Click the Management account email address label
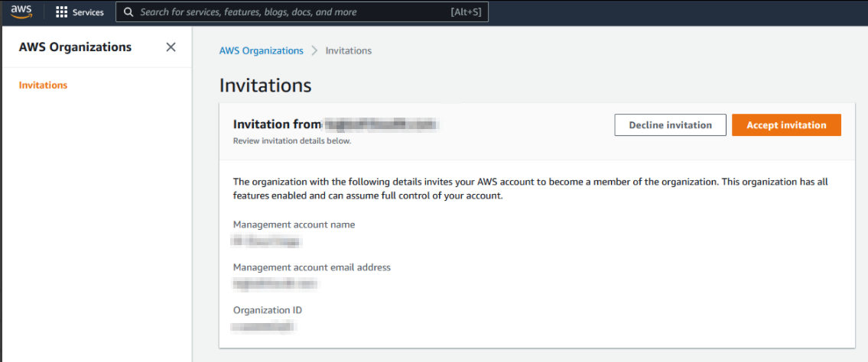Image resolution: width=868 pixels, height=362 pixels. 312,267
